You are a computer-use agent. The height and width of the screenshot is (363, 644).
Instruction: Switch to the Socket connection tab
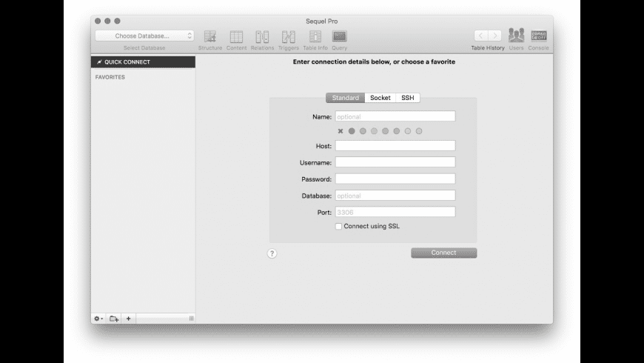380,98
